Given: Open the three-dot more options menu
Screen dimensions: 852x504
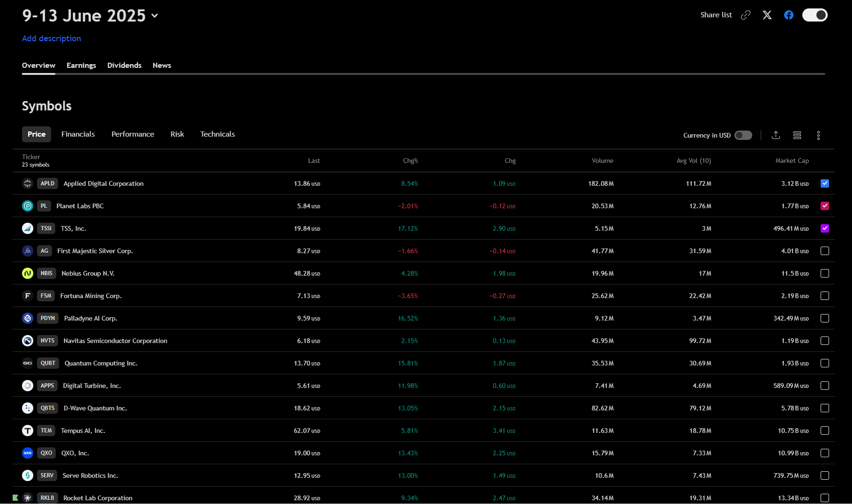Looking at the screenshot, I should (818, 135).
